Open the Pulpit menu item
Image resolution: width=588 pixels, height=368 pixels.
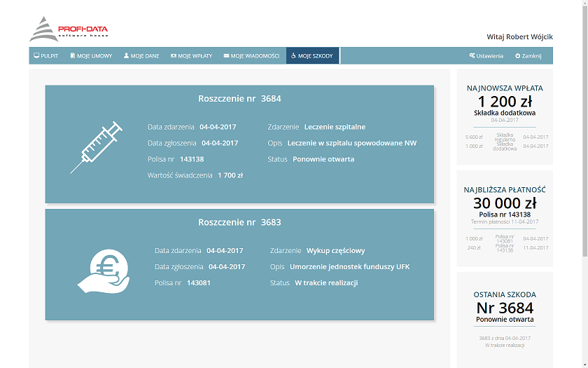coord(46,55)
